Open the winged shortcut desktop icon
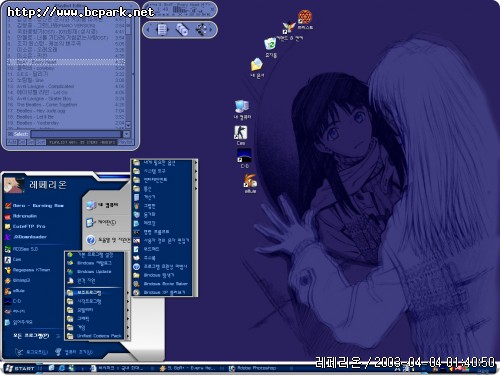 pyautogui.click(x=289, y=30)
